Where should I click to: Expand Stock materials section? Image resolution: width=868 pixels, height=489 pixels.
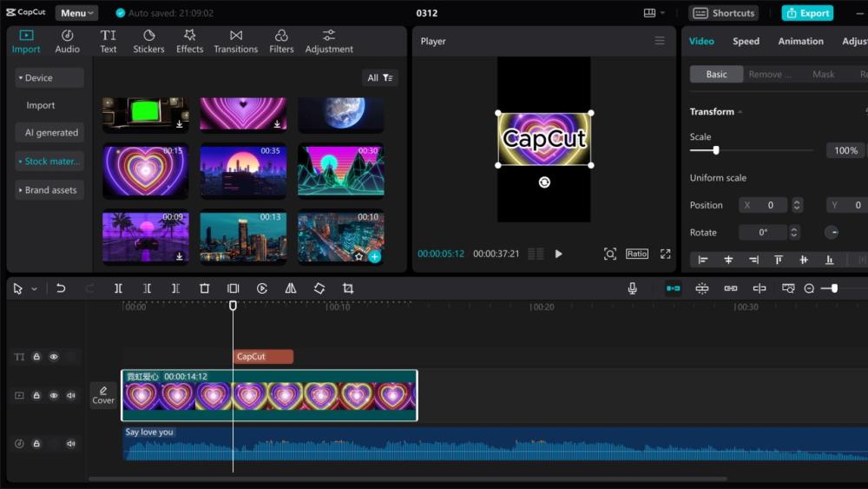49,162
